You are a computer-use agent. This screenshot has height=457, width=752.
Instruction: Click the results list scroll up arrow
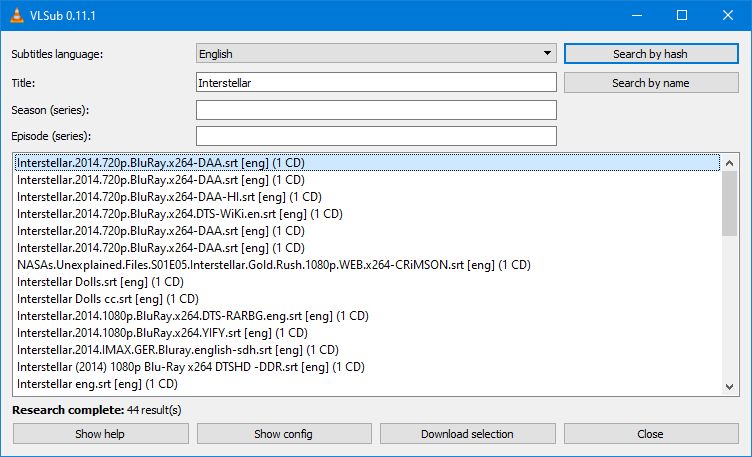729,163
